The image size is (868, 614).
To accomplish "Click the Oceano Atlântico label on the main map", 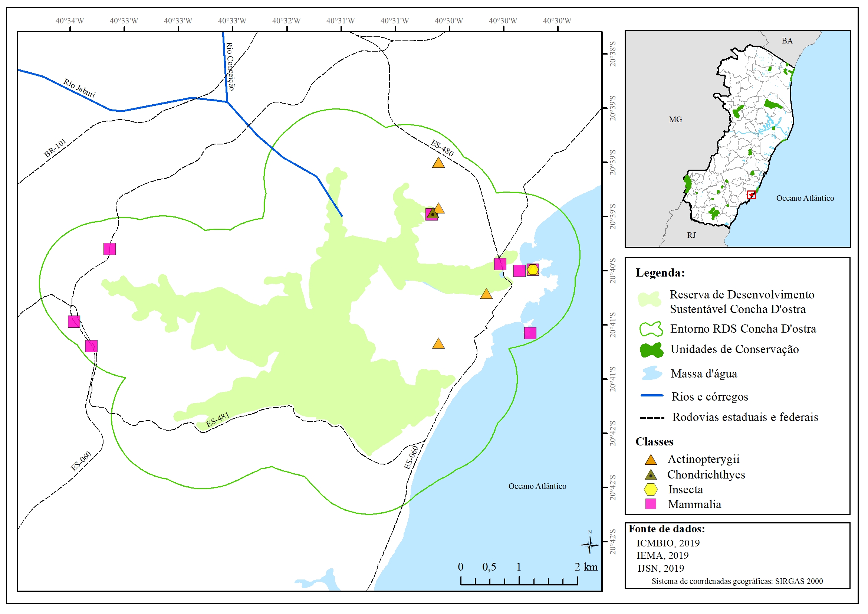I will 537,487.
